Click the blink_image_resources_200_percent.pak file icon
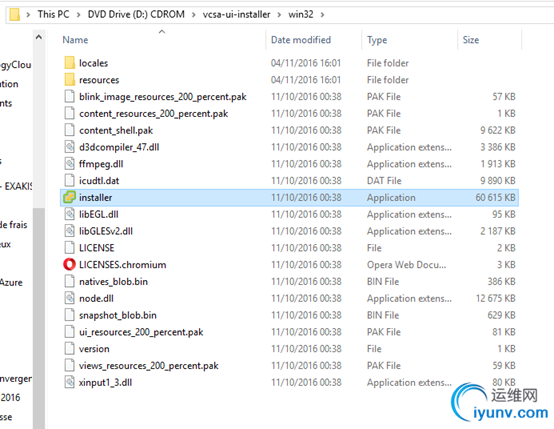Viewport: 554px width, 429px height. 70,96
